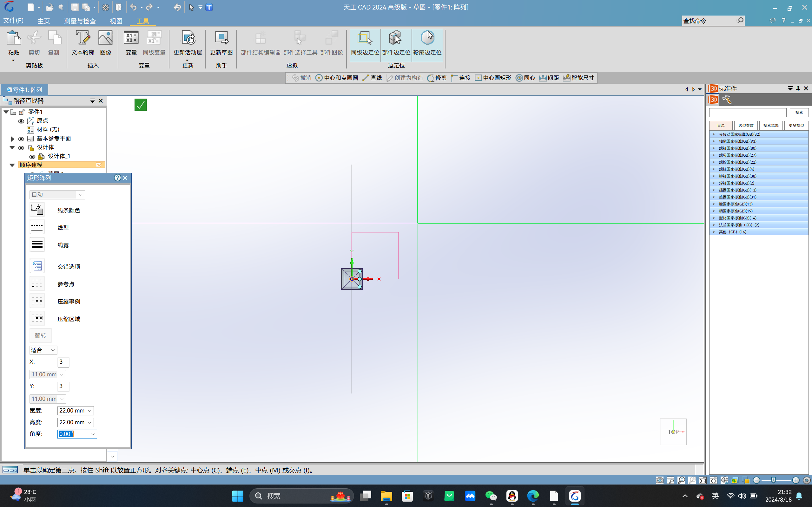Click the Y count input field

pos(63,386)
